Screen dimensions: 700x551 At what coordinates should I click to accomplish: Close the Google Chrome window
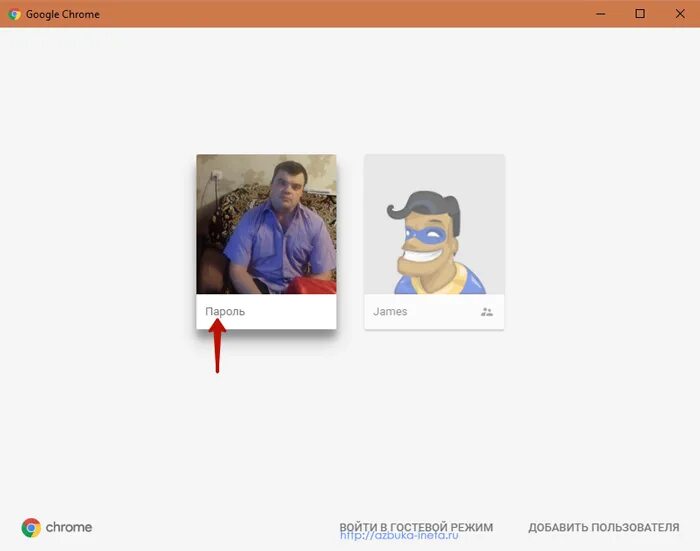point(680,14)
